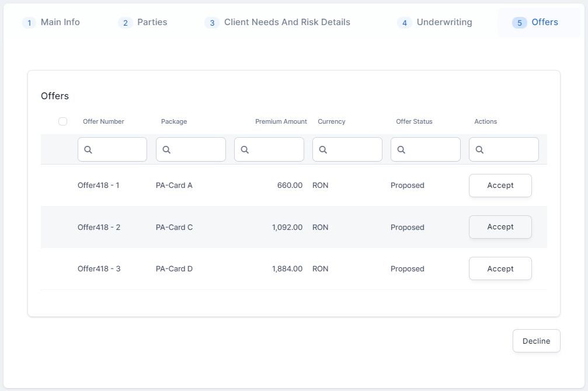Image resolution: width=588 pixels, height=391 pixels.
Task: Go to Client Needs And Risk Details tab
Action: 278,22
